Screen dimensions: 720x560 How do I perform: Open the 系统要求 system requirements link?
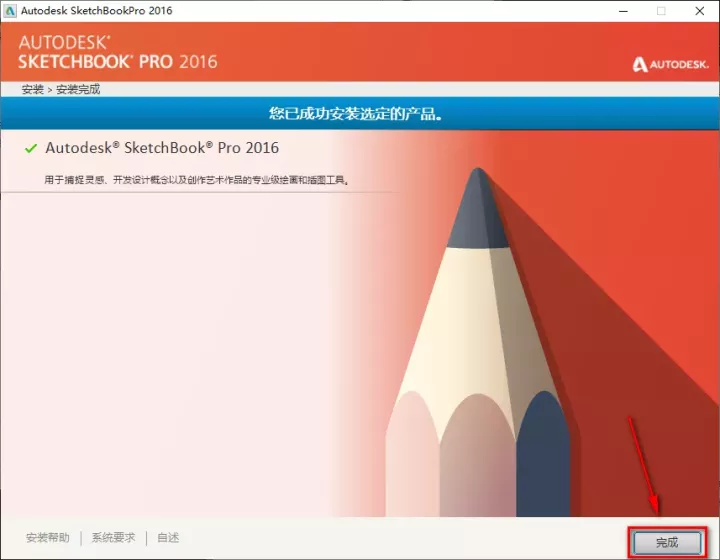tap(113, 538)
